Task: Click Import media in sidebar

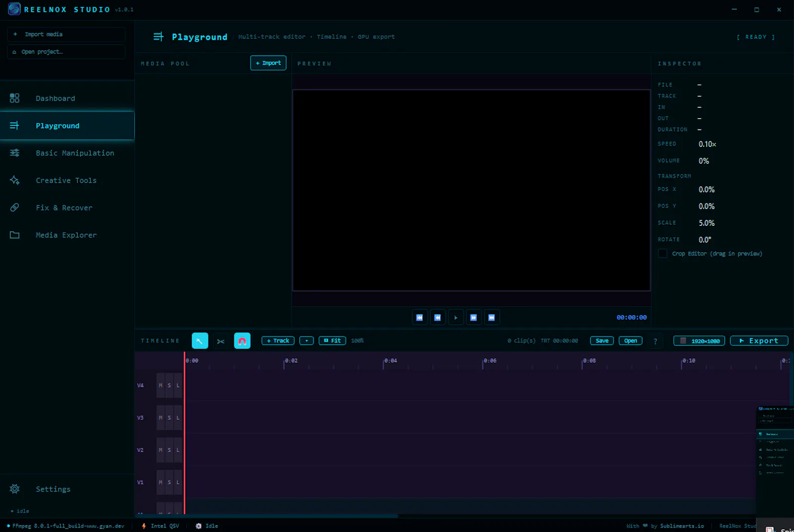Action: (x=66, y=34)
